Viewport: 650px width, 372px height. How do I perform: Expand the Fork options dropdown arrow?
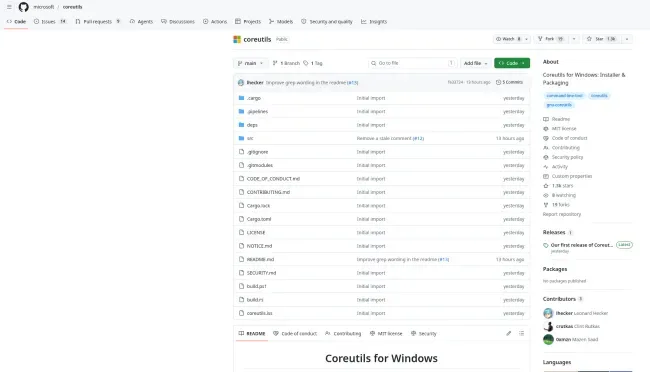574,39
